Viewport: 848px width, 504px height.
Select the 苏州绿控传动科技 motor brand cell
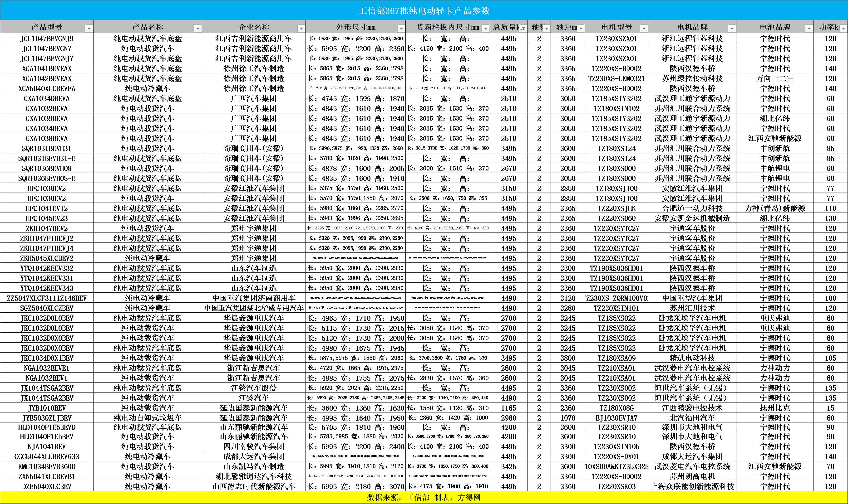tap(692, 78)
